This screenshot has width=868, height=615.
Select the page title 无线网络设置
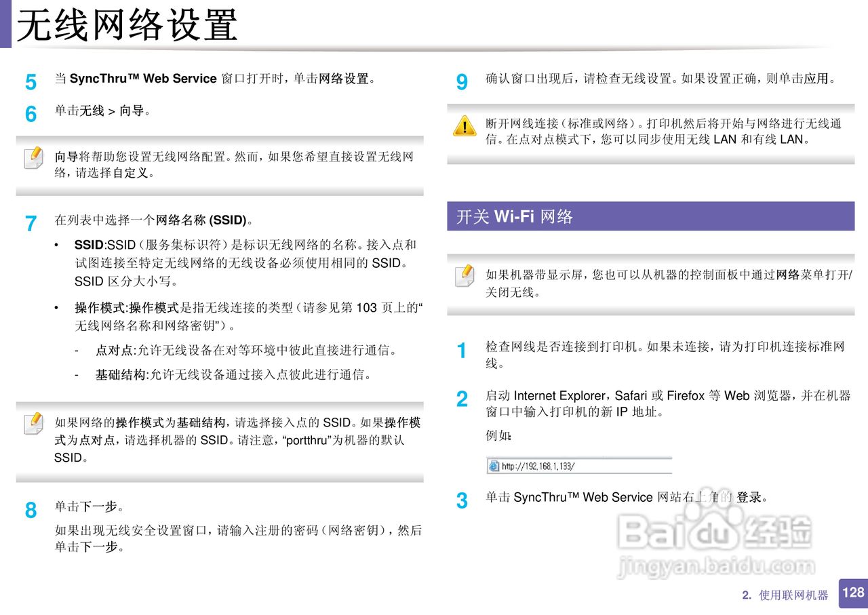click(x=127, y=25)
